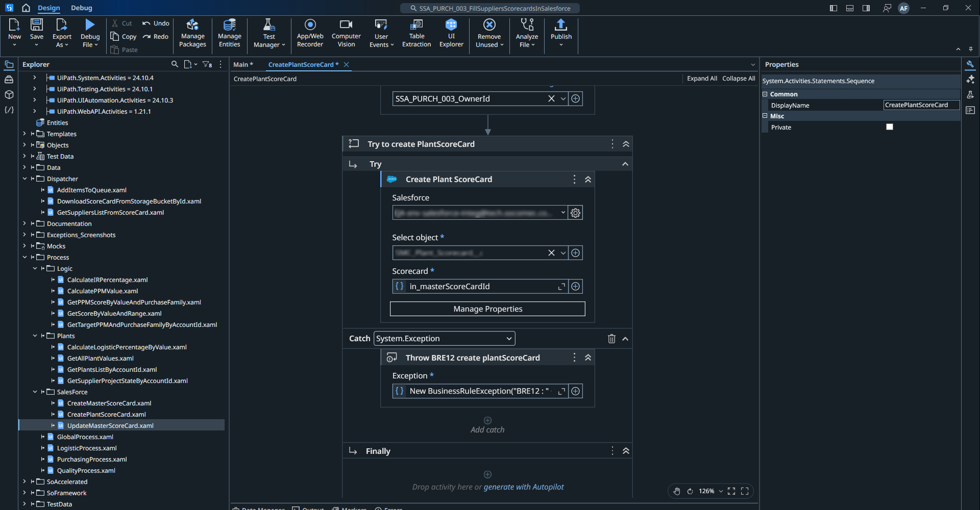Collapse the Common properties section
The width and height of the screenshot is (980, 510).
pyautogui.click(x=765, y=94)
